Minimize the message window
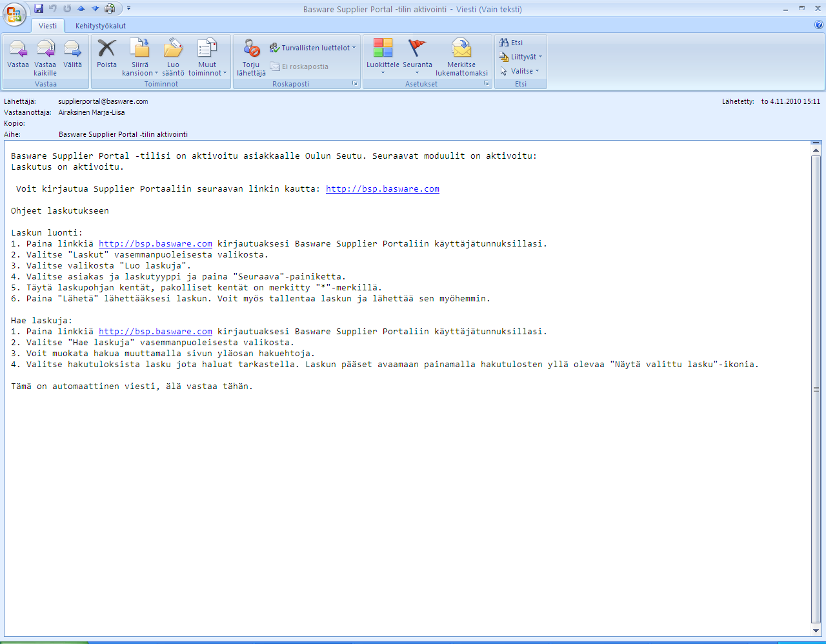826x644 pixels. pyautogui.click(x=786, y=8)
